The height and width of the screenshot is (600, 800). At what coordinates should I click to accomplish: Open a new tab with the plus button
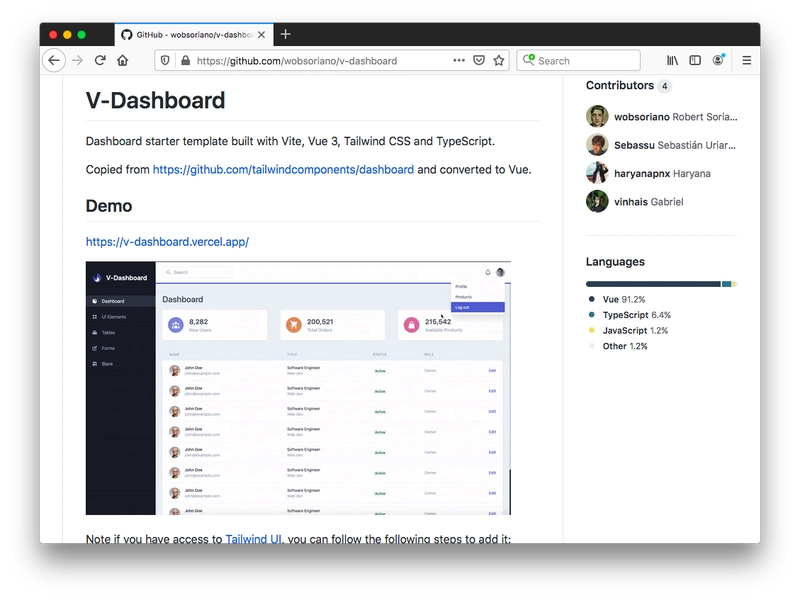coord(286,34)
